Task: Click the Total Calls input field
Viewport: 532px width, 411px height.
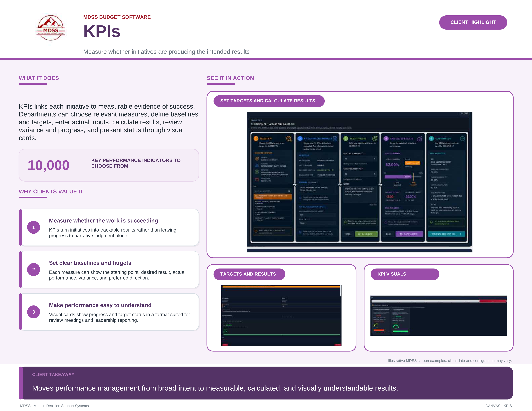Action: 317,223
